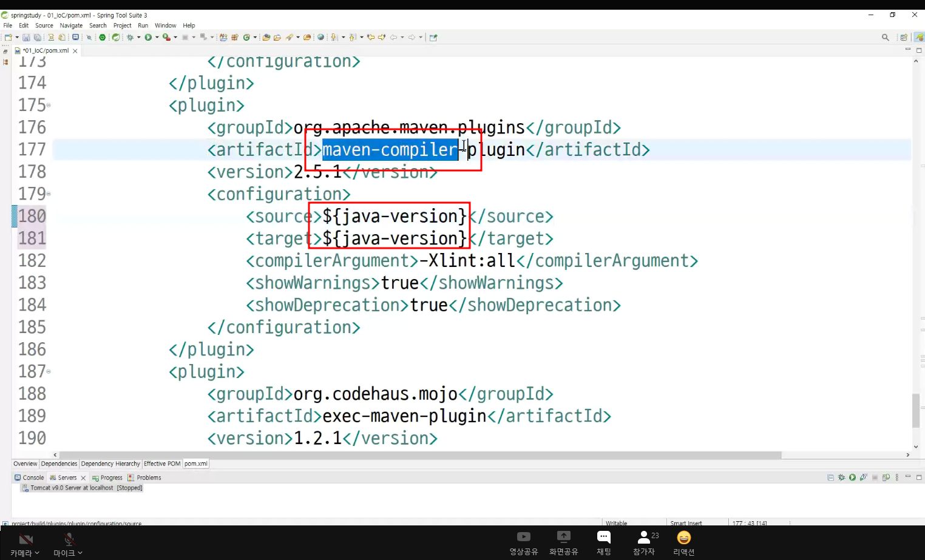Open the Problems view tab

144,477
